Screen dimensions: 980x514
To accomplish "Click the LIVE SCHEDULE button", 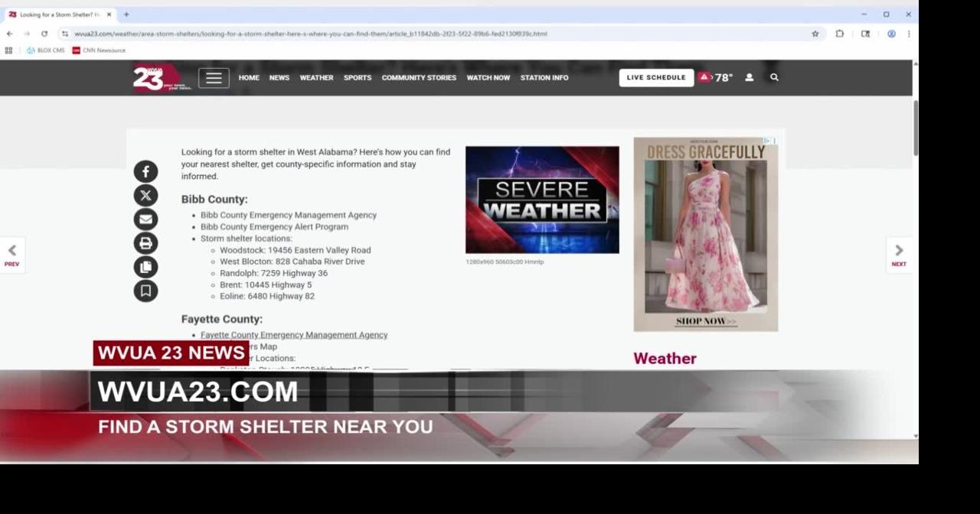I will tap(656, 78).
